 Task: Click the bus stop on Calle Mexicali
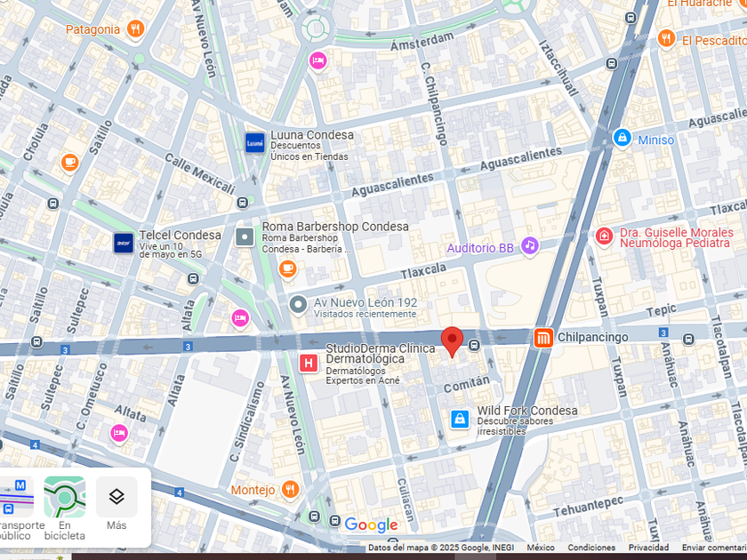(x=243, y=204)
